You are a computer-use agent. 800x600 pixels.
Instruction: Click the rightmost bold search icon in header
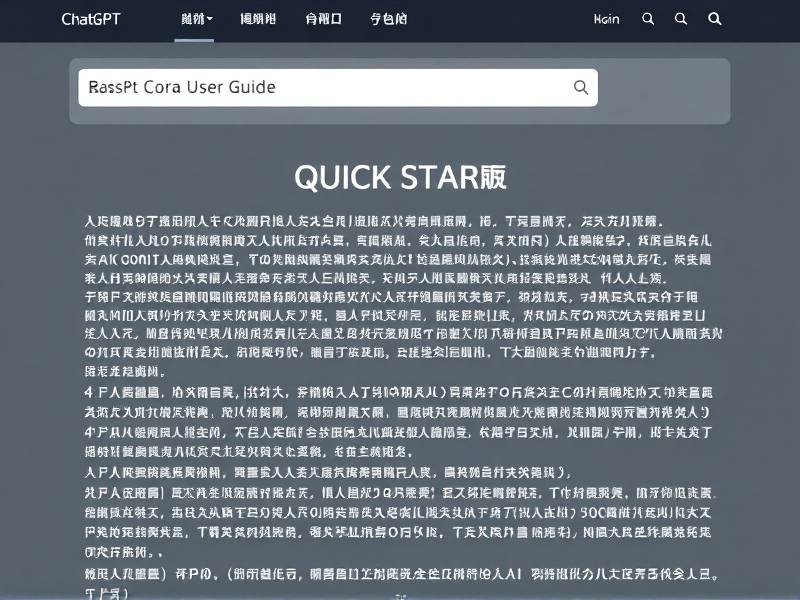pos(714,19)
